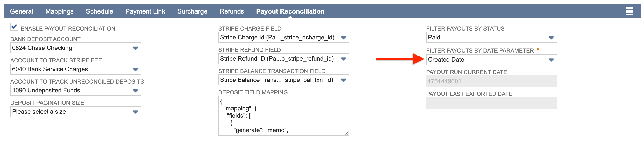Select the Refunds tab

[231, 11]
